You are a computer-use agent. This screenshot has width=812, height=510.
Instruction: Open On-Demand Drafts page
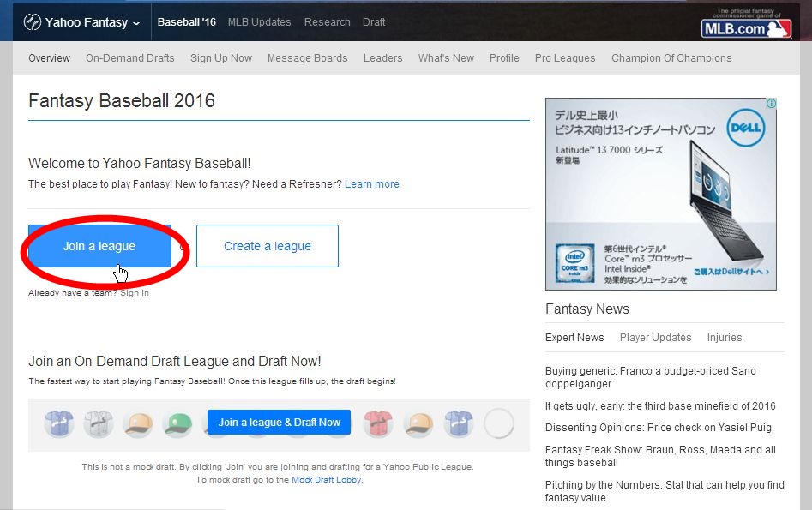pyautogui.click(x=130, y=58)
